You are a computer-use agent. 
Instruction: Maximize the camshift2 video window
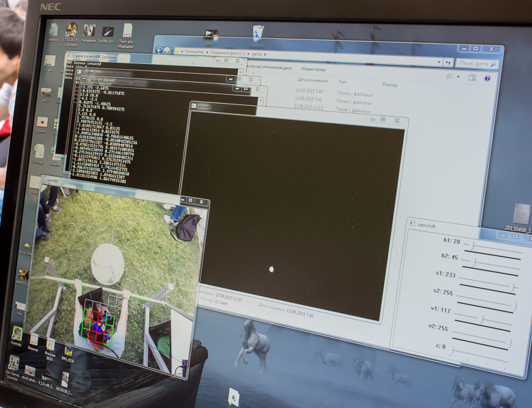point(190,201)
